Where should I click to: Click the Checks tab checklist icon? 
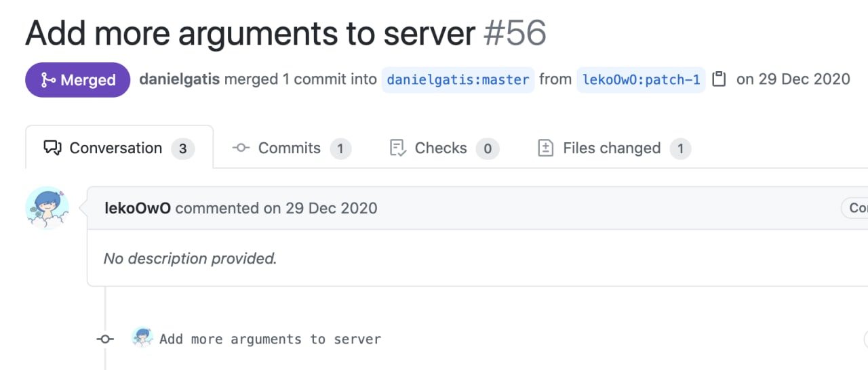398,148
